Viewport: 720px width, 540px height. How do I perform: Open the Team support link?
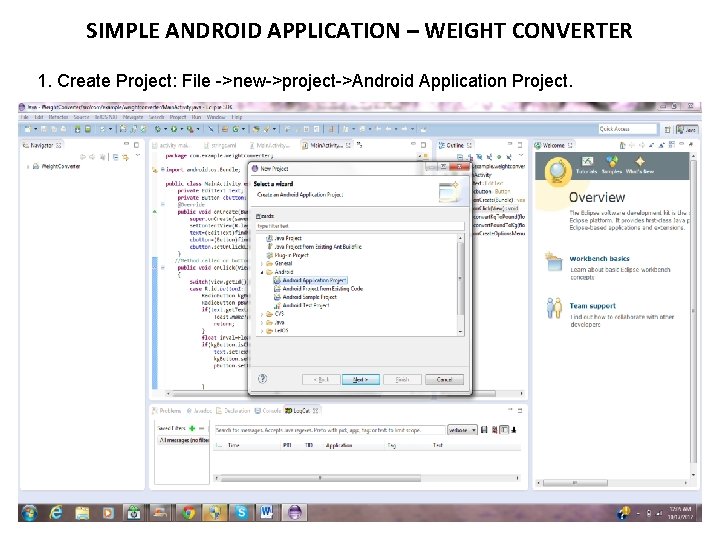[592, 306]
